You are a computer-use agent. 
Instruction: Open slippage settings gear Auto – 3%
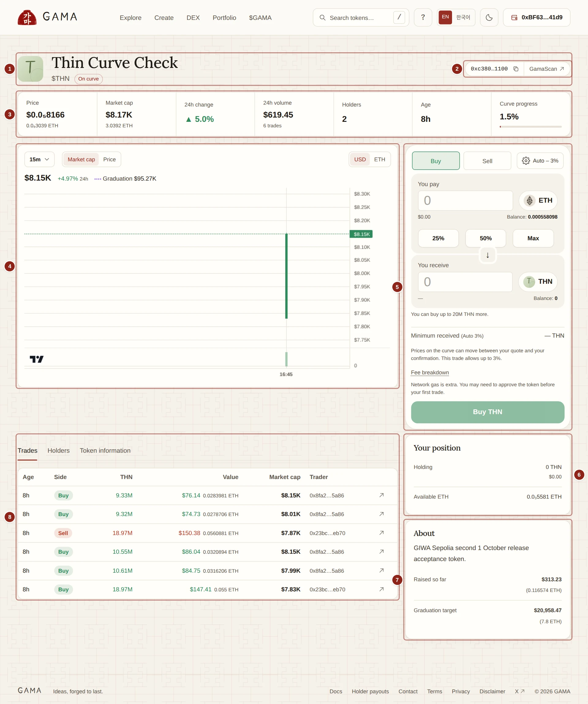[x=540, y=161]
